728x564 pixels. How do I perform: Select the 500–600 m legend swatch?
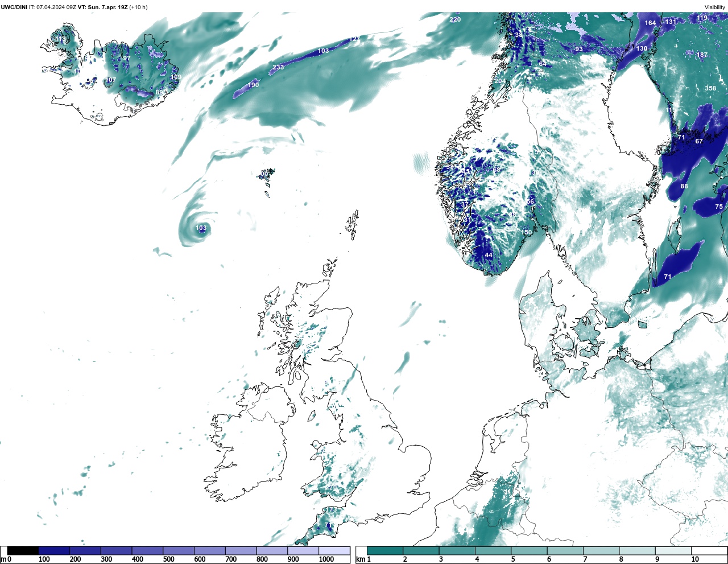coord(179,550)
